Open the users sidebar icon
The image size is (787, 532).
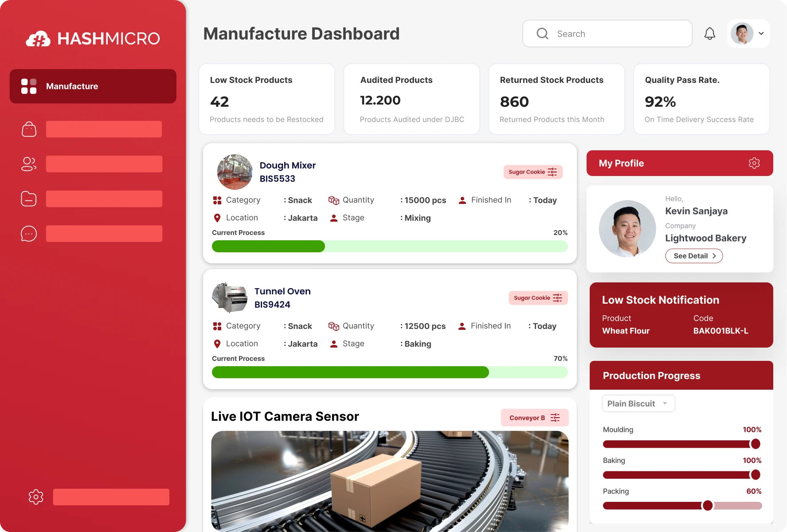29,164
